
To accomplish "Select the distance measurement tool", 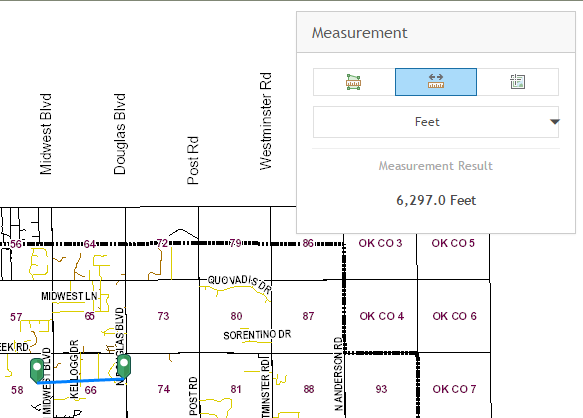I will [x=436, y=82].
